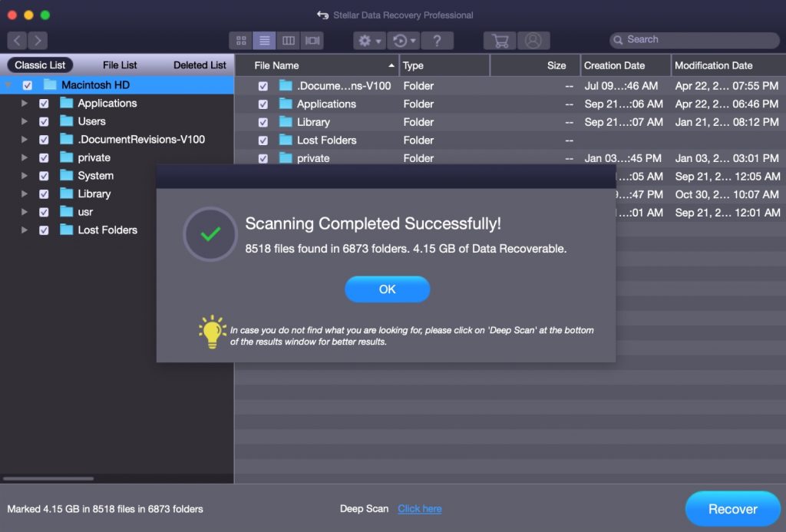This screenshot has height=532, width=786.
Task: Expand the Lost Folders tree node
Action: click(x=24, y=230)
